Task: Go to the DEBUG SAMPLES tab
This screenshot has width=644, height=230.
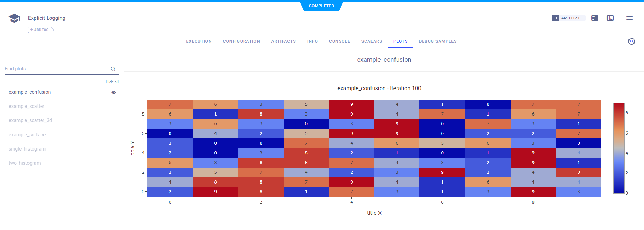Action: (x=438, y=41)
